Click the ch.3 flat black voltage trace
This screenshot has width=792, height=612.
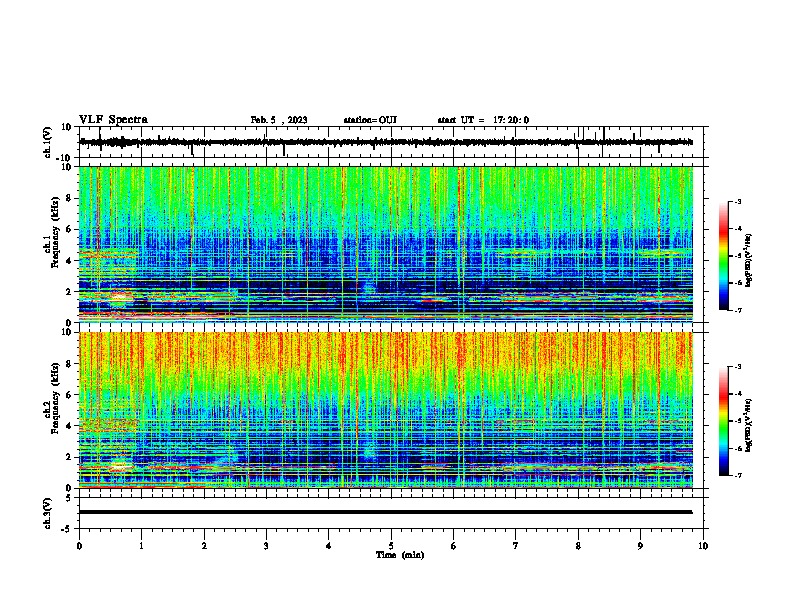(x=386, y=512)
